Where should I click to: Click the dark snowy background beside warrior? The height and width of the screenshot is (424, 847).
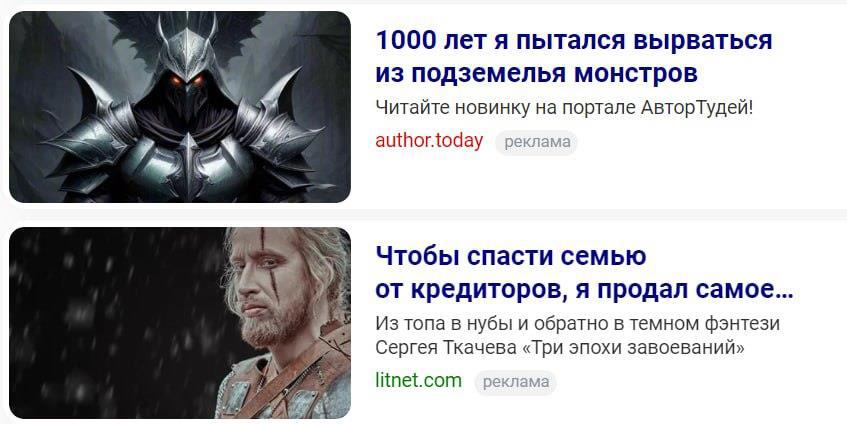[113, 324]
